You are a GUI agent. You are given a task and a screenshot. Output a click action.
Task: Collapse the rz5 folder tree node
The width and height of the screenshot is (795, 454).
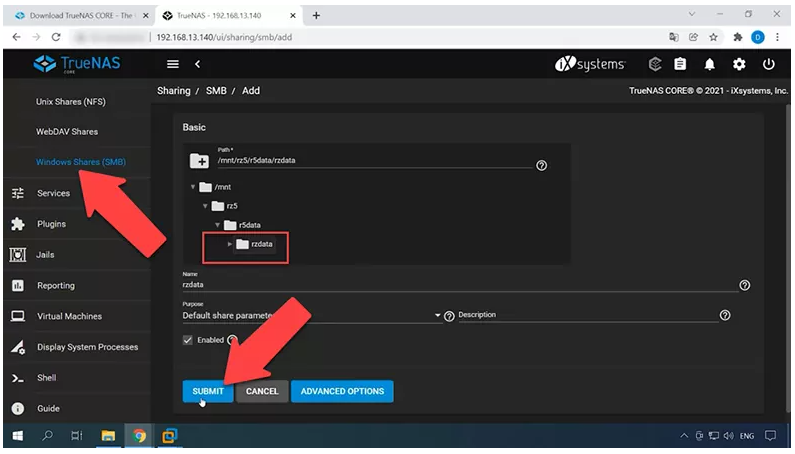click(x=205, y=206)
